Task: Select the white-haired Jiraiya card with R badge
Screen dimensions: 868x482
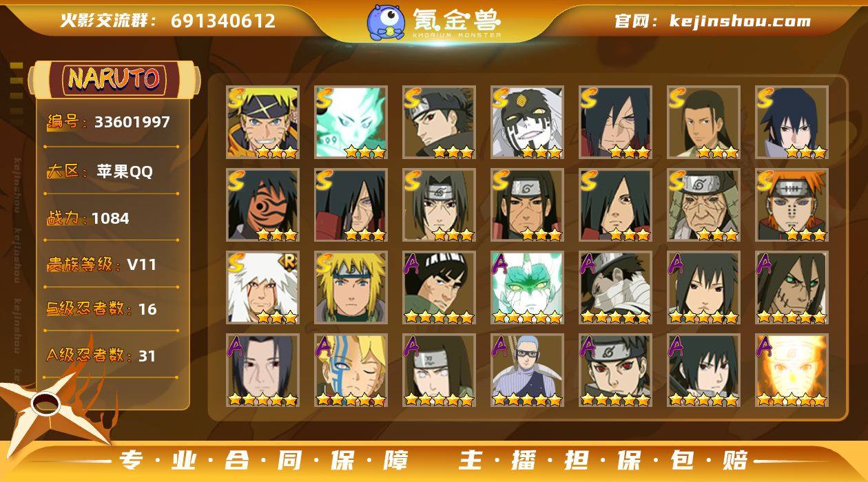Action: pyautogui.click(x=262, y=288)
